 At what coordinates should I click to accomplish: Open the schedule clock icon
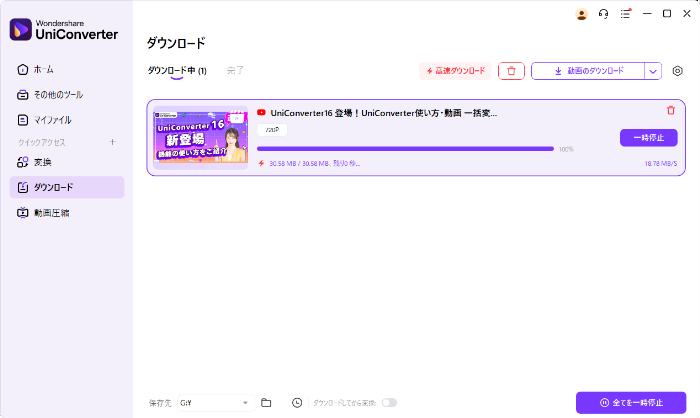pyautogui.click(x=297, y=403)
